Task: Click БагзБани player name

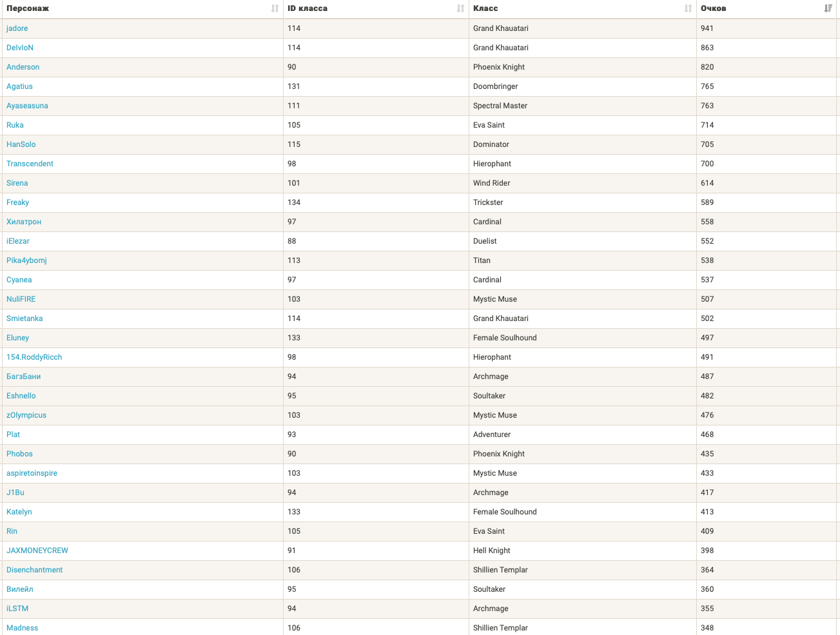Action: [24, 376]
